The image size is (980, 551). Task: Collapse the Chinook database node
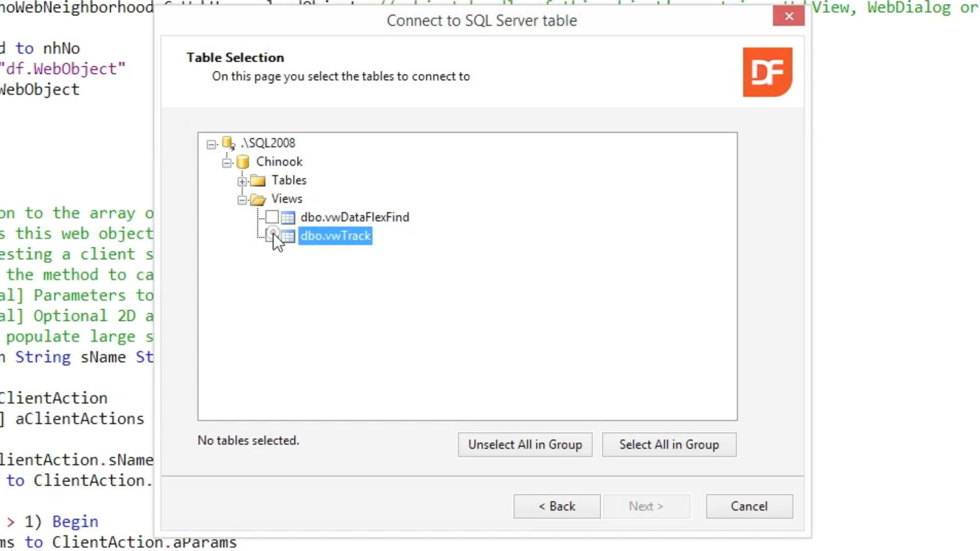(227, 163)
